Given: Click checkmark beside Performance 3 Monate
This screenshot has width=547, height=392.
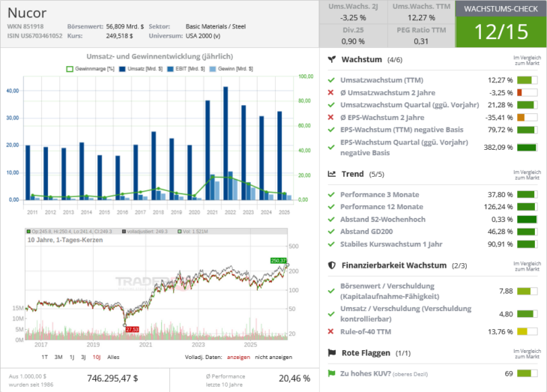Looking at the screenshot, I should pyautogui.click(x=331, y=194).
